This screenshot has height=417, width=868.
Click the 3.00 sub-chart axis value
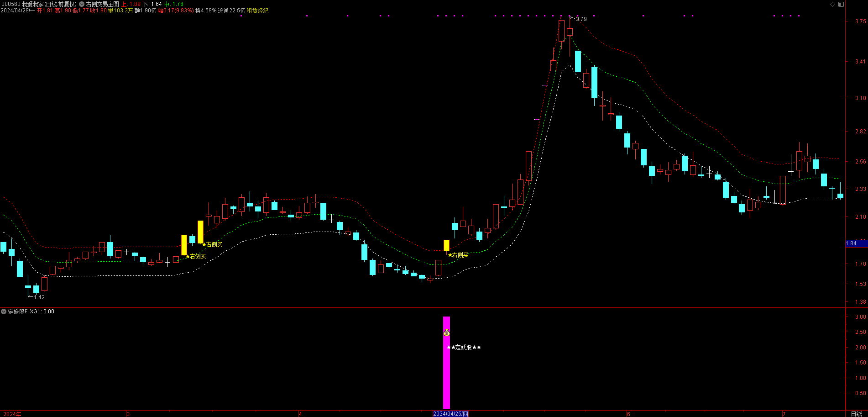pyautogui.click(x=861, y=317)
